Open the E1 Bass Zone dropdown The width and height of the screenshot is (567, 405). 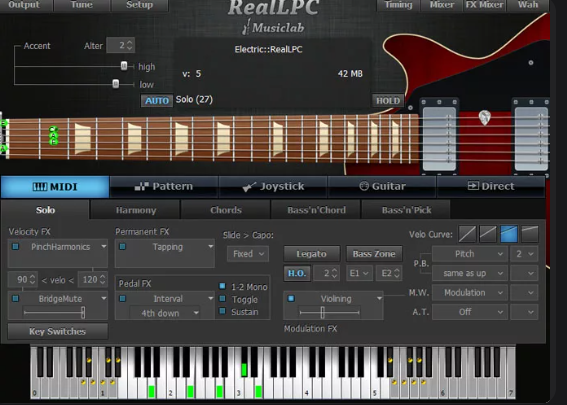[359, 273]
